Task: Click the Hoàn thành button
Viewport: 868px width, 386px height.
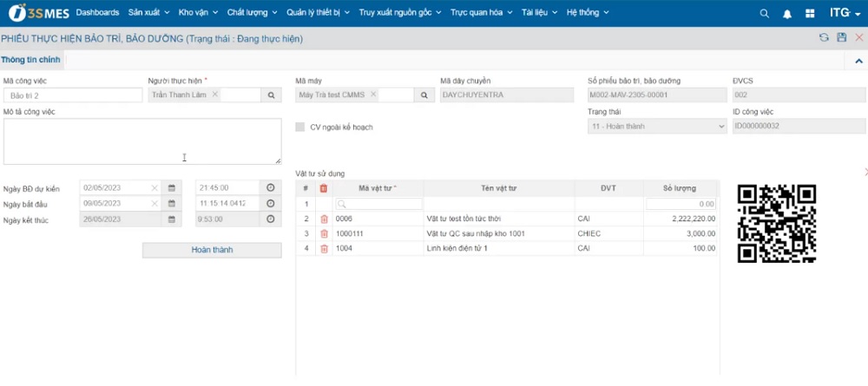Action: 212,250
